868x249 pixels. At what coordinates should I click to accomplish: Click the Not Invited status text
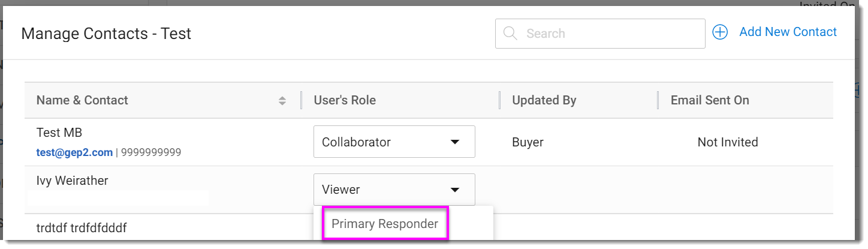click(x=728, y=142)
